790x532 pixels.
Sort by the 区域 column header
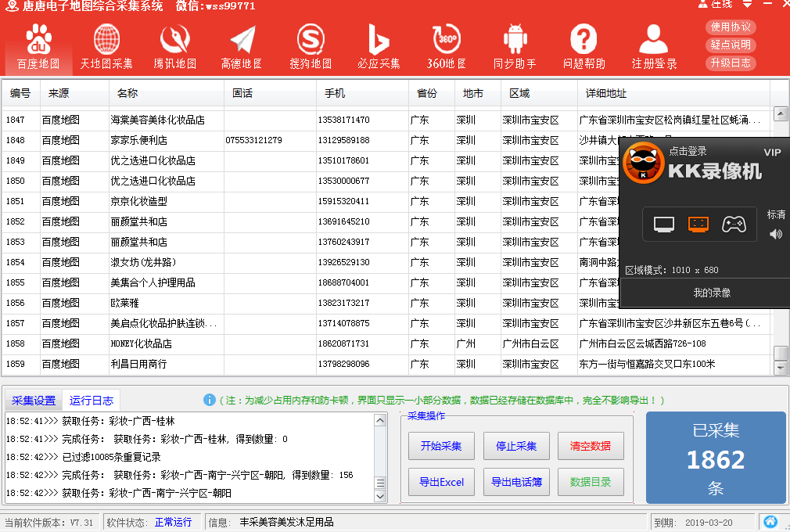coord(539,93)
